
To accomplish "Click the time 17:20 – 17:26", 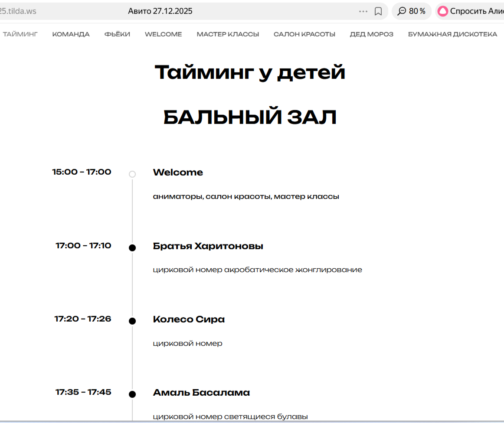I will click(x=82, y=319).
